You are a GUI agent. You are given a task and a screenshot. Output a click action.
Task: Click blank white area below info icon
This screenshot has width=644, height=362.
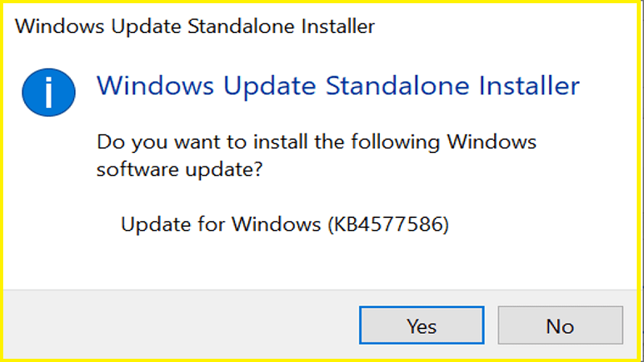tap(48, 201)
